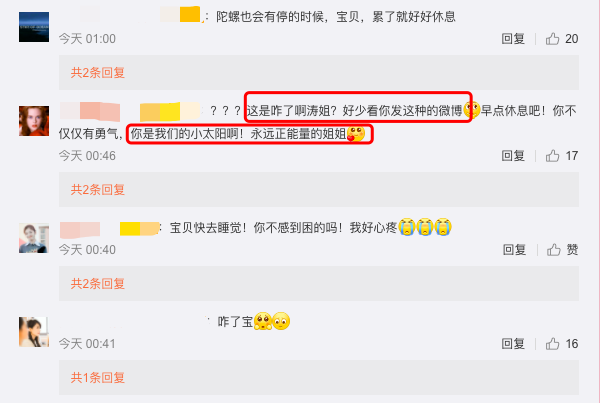Open username of the 00:40 commenter

click(109, 229)
